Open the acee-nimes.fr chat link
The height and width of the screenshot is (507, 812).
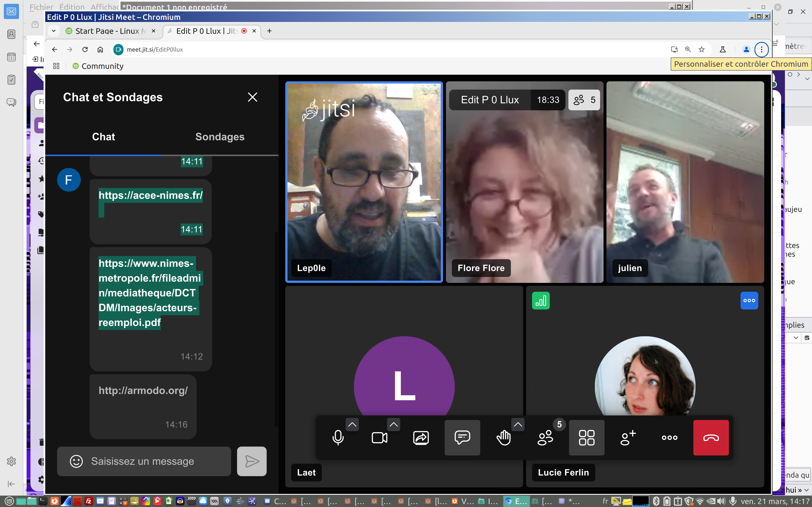(150, 195)
